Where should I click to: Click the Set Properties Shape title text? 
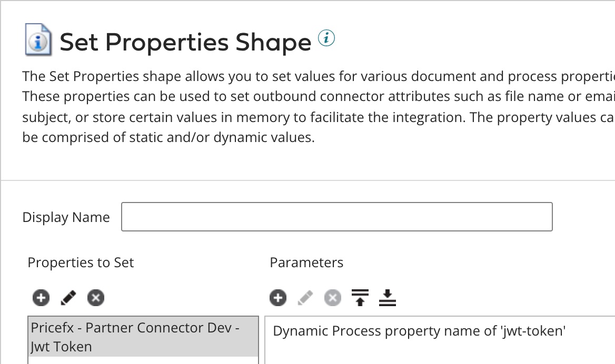click(x=185, y=42)
